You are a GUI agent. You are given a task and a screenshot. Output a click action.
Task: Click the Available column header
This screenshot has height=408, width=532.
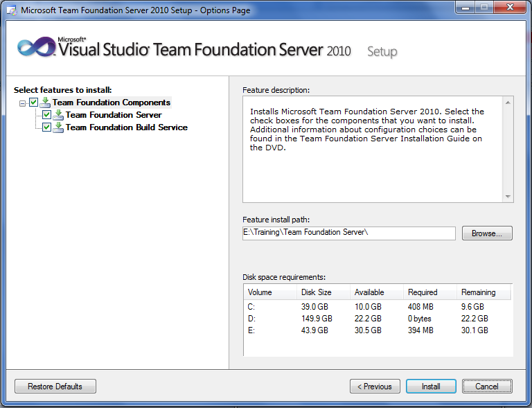pyautogui.click(x=376, y=292)
